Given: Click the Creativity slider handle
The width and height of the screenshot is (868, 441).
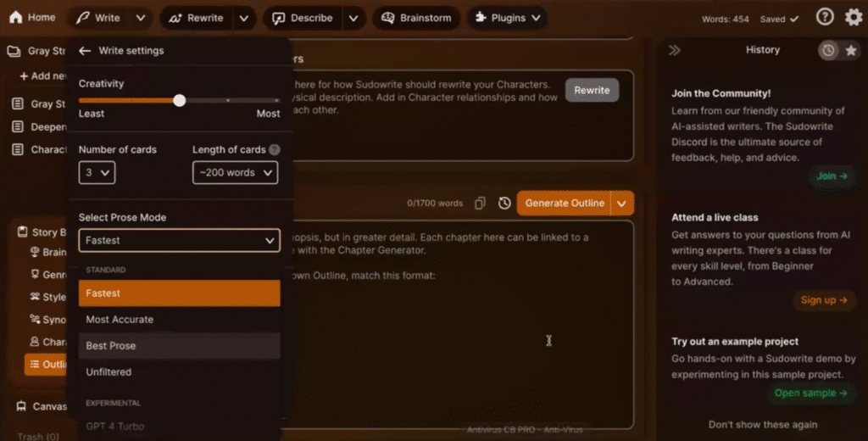Looking at the screenshot, I should (180, 100).
